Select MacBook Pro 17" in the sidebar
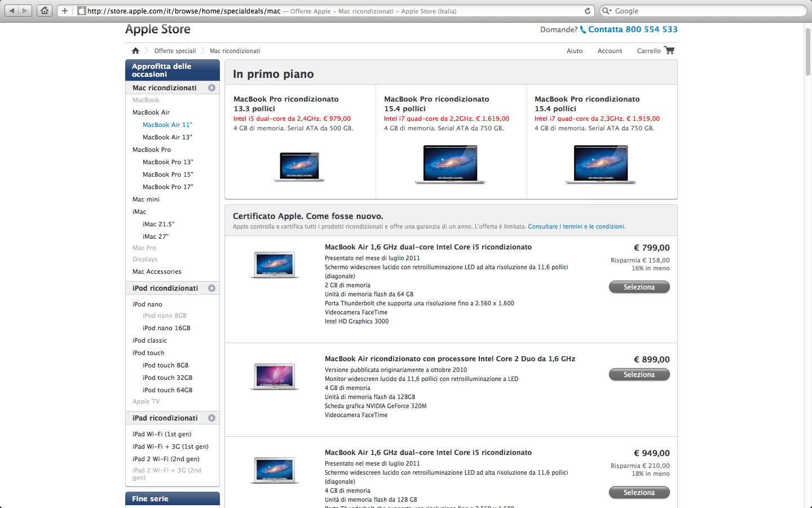Image resolution: width=812 pixels, height=508 pixels. [168, 187]
